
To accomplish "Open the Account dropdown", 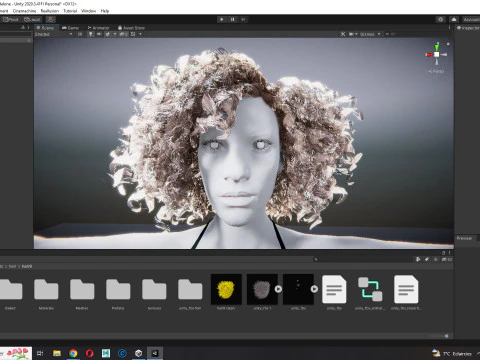I will click(x=471, y=19).
